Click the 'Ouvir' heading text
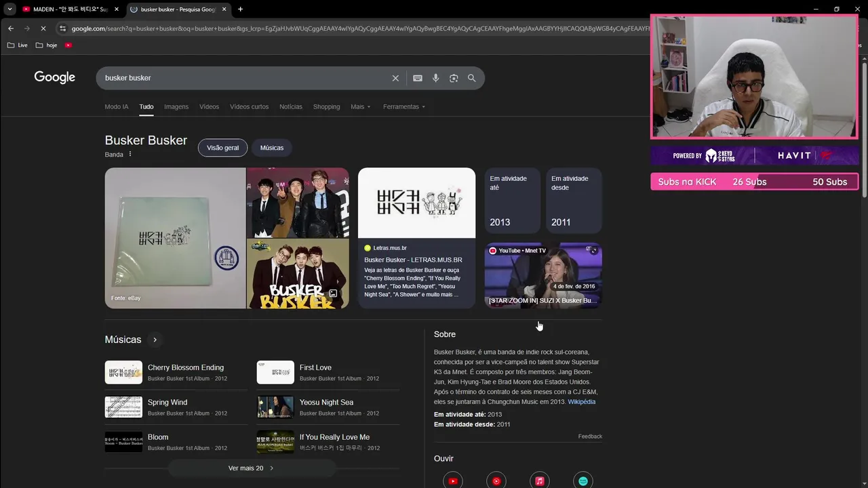The width and height of the screenshot is (868, 488). point(443,459)
